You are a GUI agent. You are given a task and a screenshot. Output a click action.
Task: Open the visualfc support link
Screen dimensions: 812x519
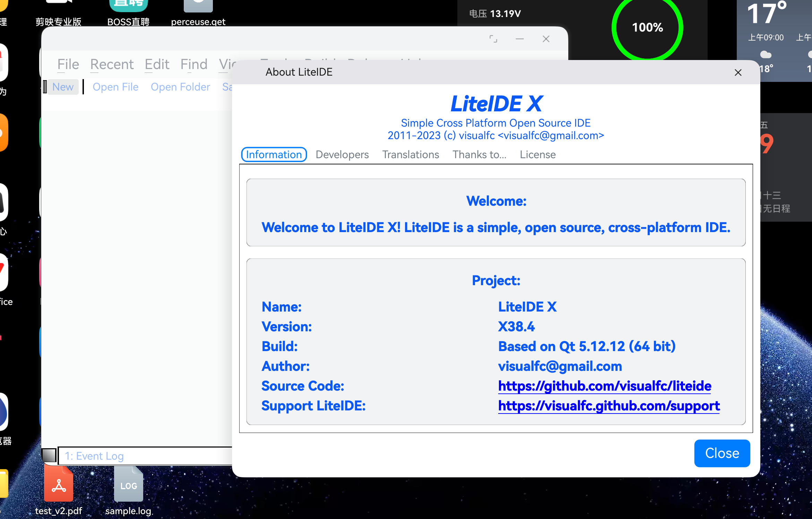click(609, 406)
